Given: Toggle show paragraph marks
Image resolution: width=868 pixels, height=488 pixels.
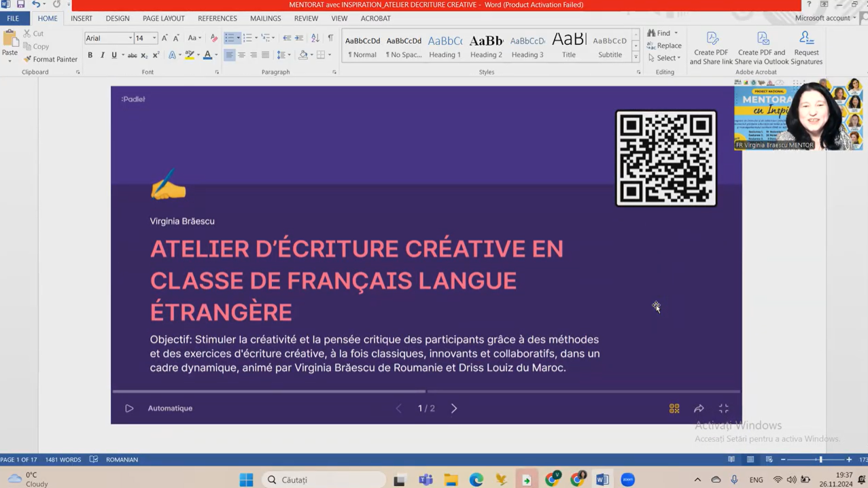Looking at the screenshot, I should (x=330, y=38).
